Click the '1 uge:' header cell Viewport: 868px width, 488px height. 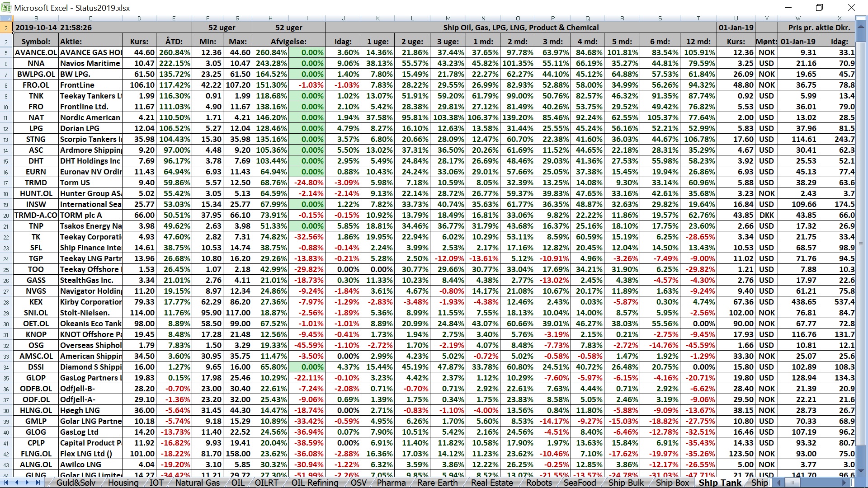click(378, 42)
